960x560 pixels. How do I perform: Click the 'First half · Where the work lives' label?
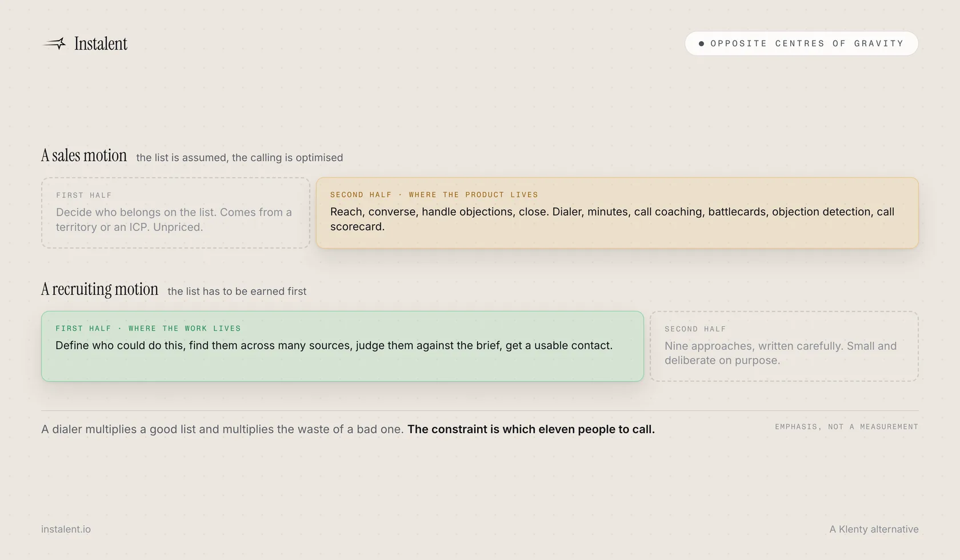click(x=148, y=329)
